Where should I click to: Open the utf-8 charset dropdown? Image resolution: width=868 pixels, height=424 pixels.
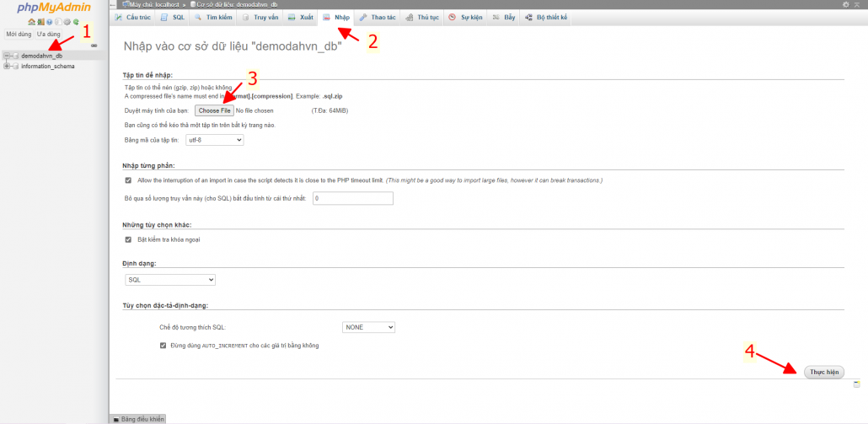pos(214,141)
